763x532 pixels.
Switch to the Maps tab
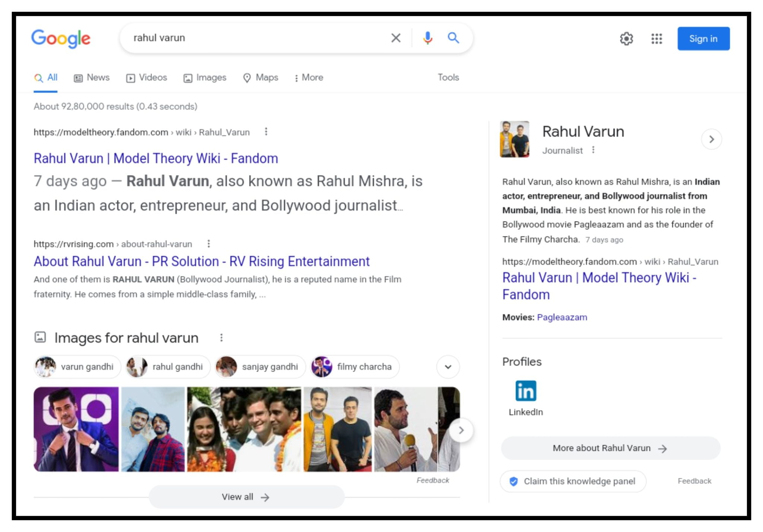(260, 77)
